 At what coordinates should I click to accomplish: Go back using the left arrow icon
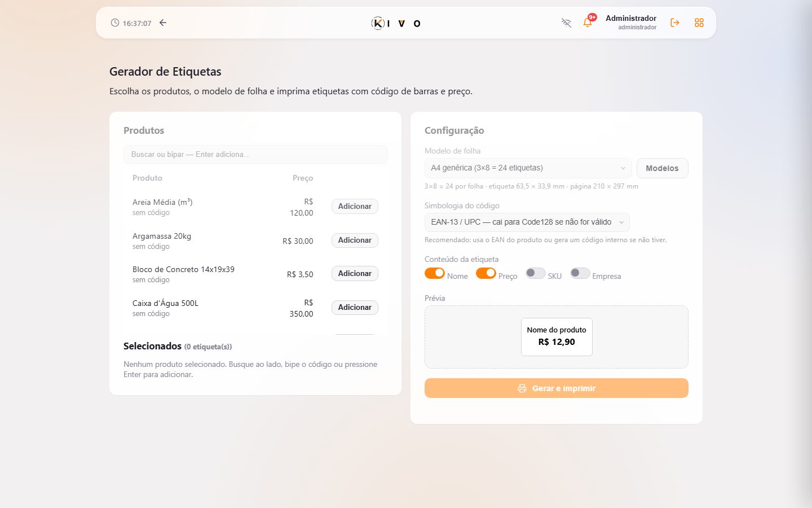tap(163, 23)
